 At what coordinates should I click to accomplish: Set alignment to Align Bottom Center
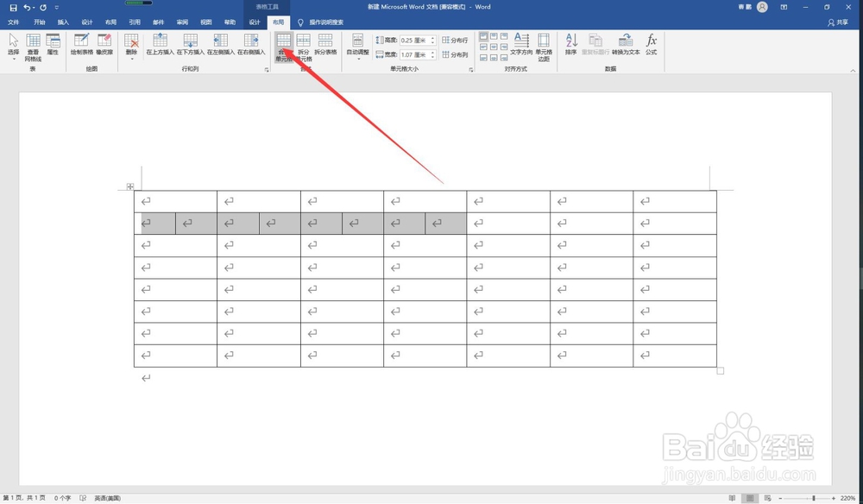pos(494,57)
